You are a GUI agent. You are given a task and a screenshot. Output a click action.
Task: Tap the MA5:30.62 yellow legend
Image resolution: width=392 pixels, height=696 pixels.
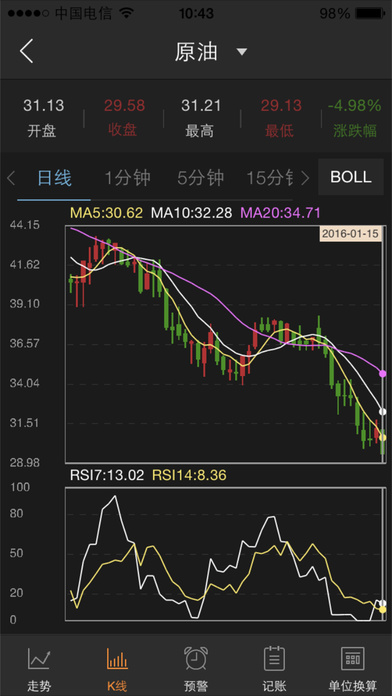(x=107, y=213)
